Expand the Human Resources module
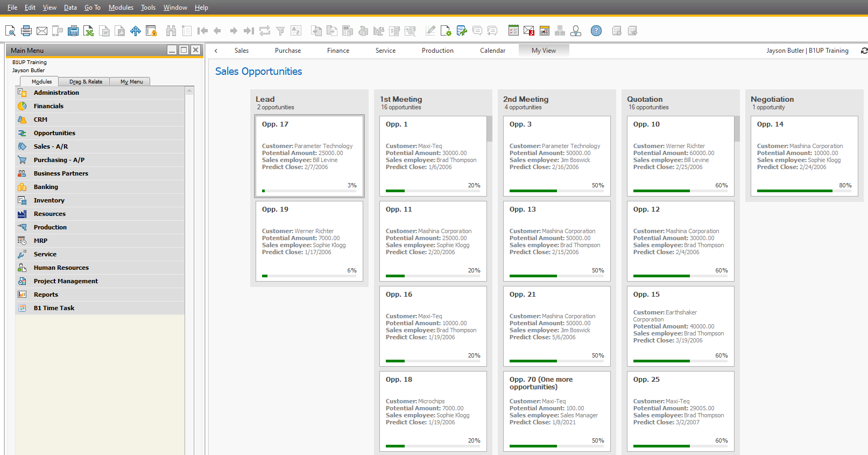The width and height of the screenshot is (868, 455). point(100,268)
